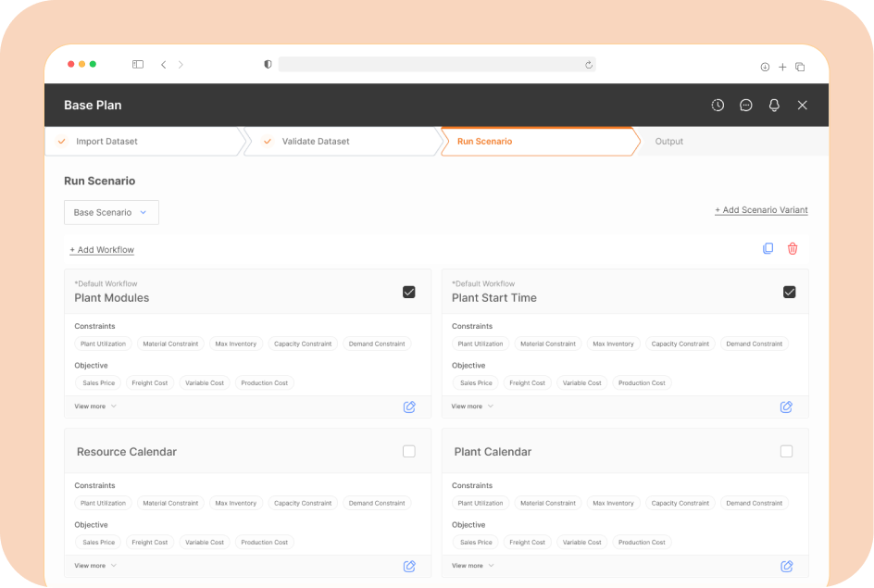
Task: Edit the Plant Calendar workflow
Action: click(x=786, y=567)
